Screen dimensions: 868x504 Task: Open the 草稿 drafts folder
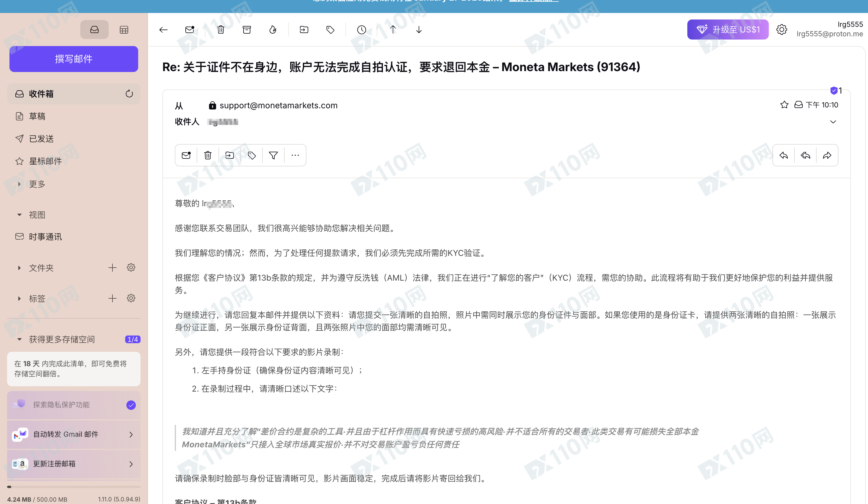[37, 116]
